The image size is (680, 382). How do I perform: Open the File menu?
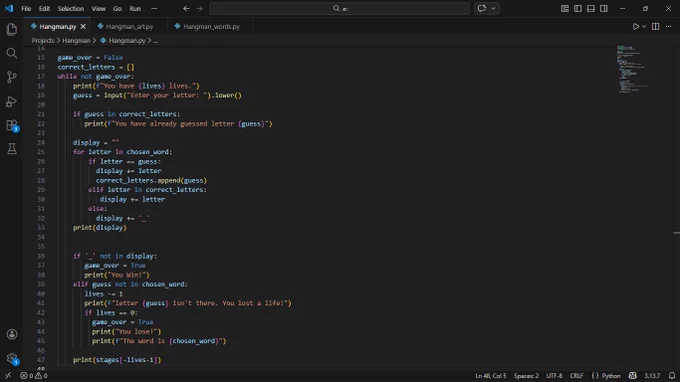(x=26, y=8)
